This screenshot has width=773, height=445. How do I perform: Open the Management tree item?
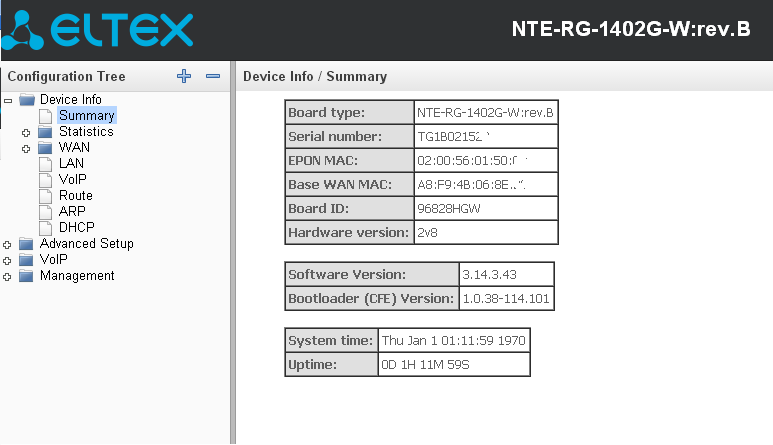click(x=77, y=275)
